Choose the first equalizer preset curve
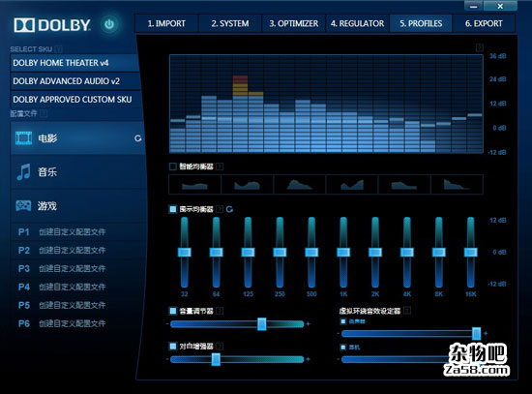532x394 pixels. pos(194,185)
